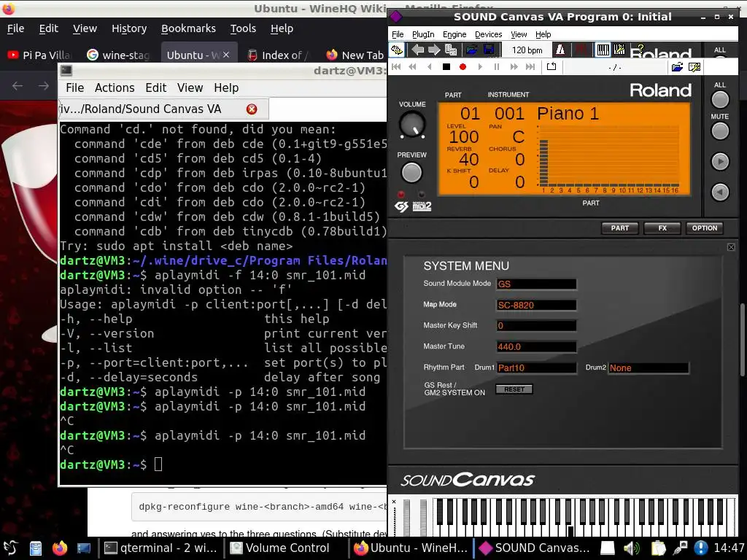747x560 pixels.
Task: Click Piano 1 instrument name on display
Action: [x=568, y=113]
